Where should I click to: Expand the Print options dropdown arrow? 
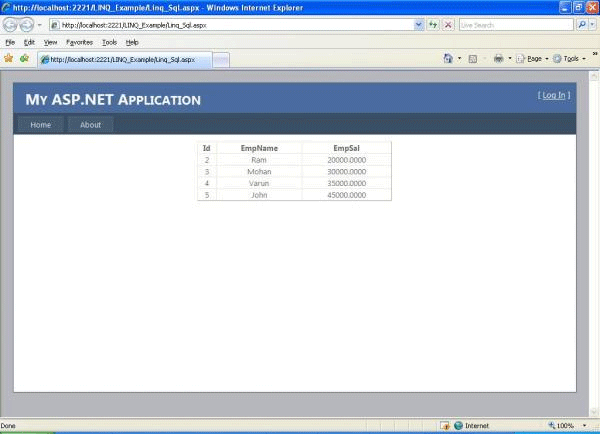pyautogui.click(x=510, y=59)
